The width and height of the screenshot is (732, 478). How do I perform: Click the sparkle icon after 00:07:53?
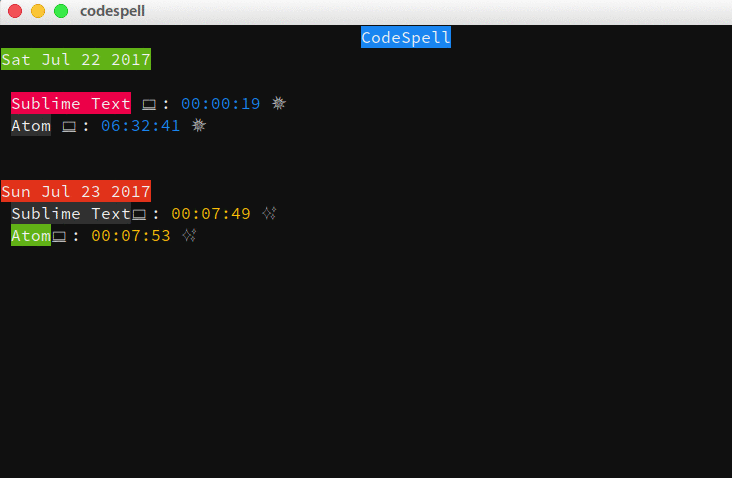point(189,236)
